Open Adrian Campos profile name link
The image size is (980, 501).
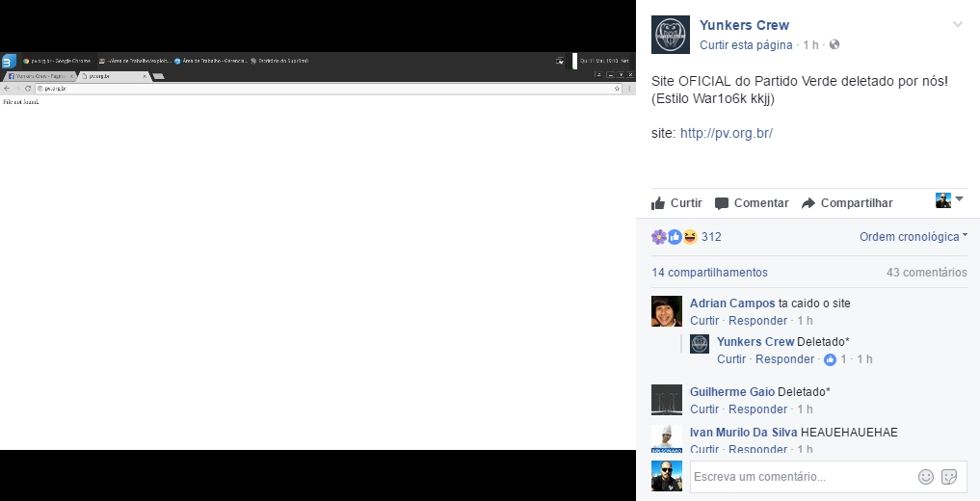pos(732,303)
